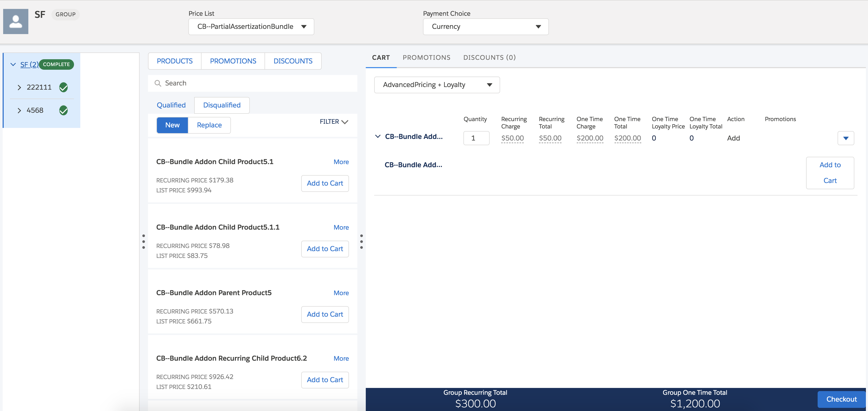The width and height of the screenshot is (868, 411).
Task: Open the DISCOUNTS (0) tab
Action: 489,58
